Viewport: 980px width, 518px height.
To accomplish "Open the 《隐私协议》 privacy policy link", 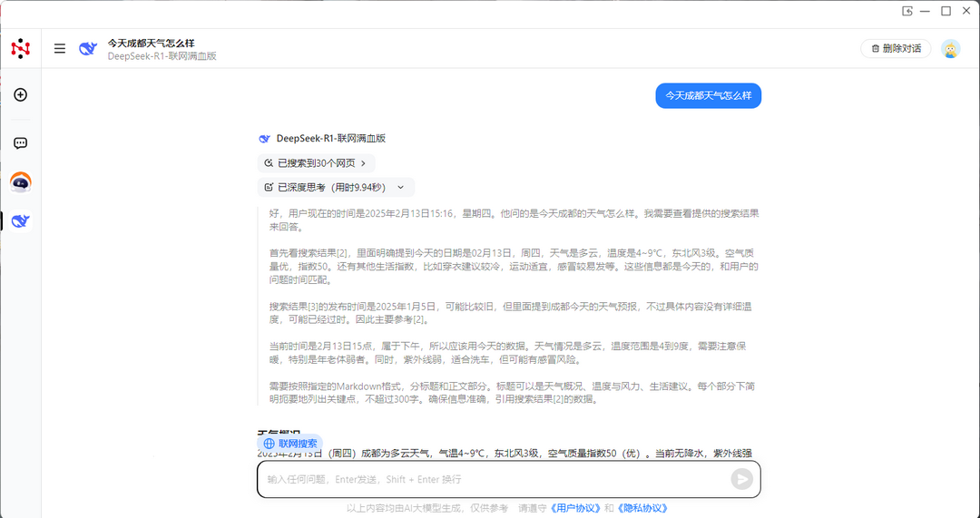I will click(x=642, y=508).
